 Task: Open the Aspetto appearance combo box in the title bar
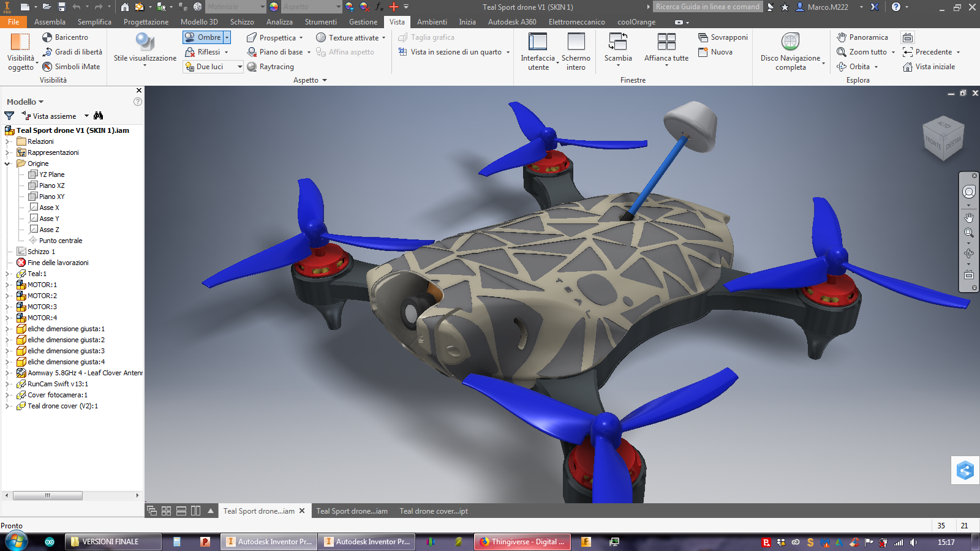311,7
